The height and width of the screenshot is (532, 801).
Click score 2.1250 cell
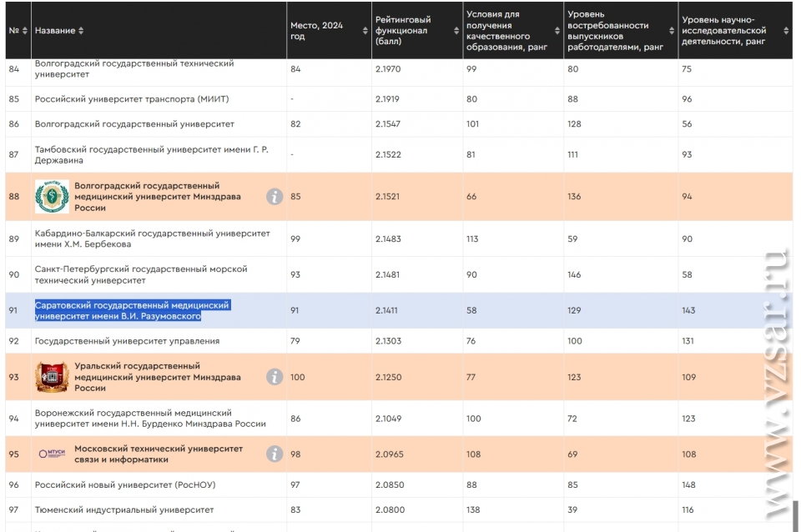pyautogui.click(x=388, y=377)
